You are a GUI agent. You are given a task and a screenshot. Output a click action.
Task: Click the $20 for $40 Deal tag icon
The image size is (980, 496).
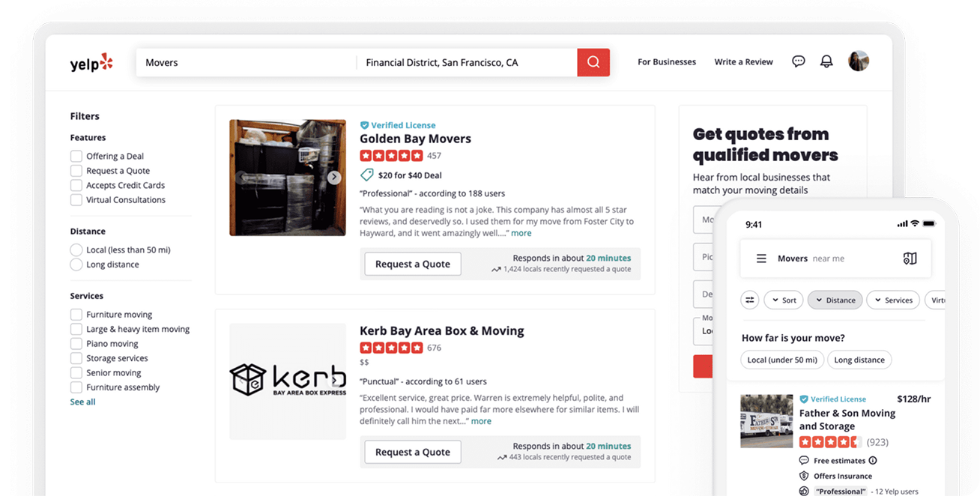pos(366,175)
